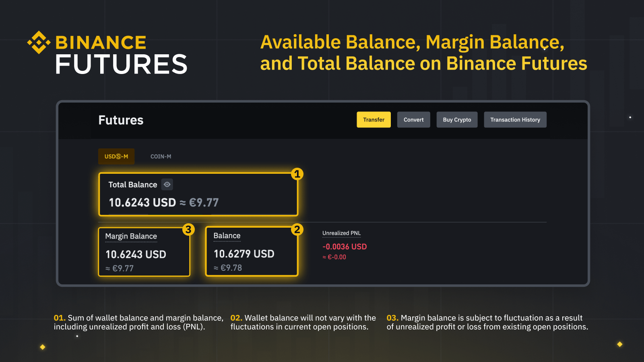Click Buy Crypto
The image size is (644, 362).
[x=457, y=119]
